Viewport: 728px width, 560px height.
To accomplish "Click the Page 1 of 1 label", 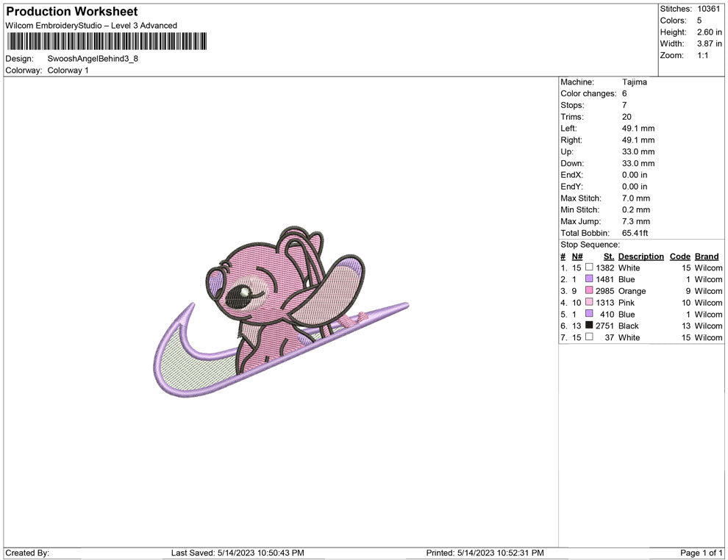I will (701, 553).
